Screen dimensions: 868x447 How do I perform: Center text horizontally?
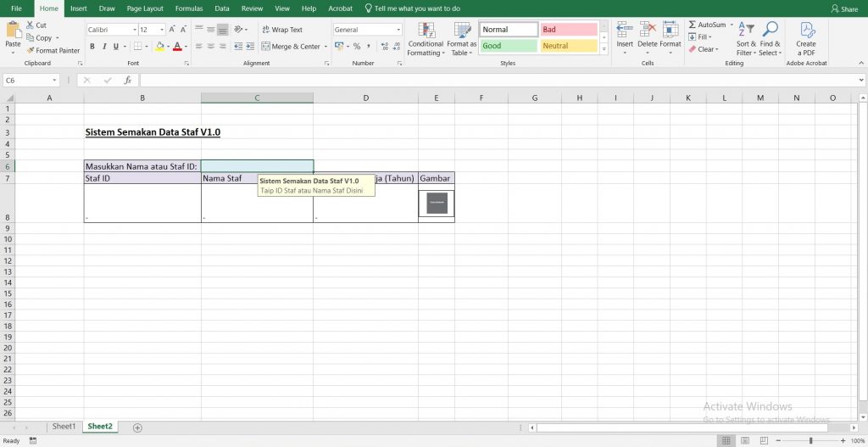[211, 47]
